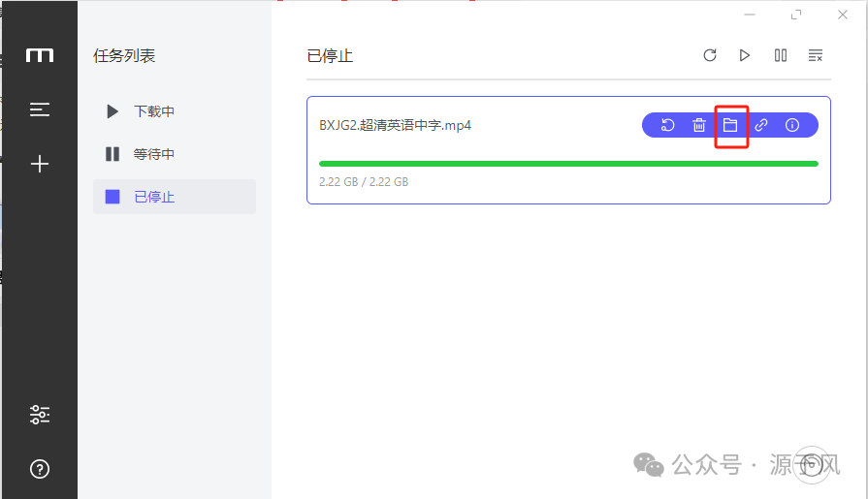Open the folder containing BXJG2 mp4
This screenshot has width=868, height=499.
click(x=730, y=125)
